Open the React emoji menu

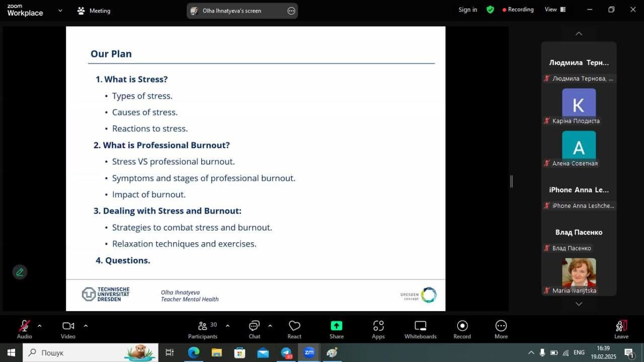(294, 329)
